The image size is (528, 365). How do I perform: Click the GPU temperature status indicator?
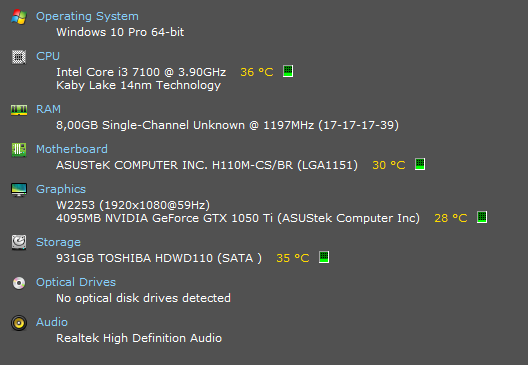pyautogui.click(x=482, y=217)
